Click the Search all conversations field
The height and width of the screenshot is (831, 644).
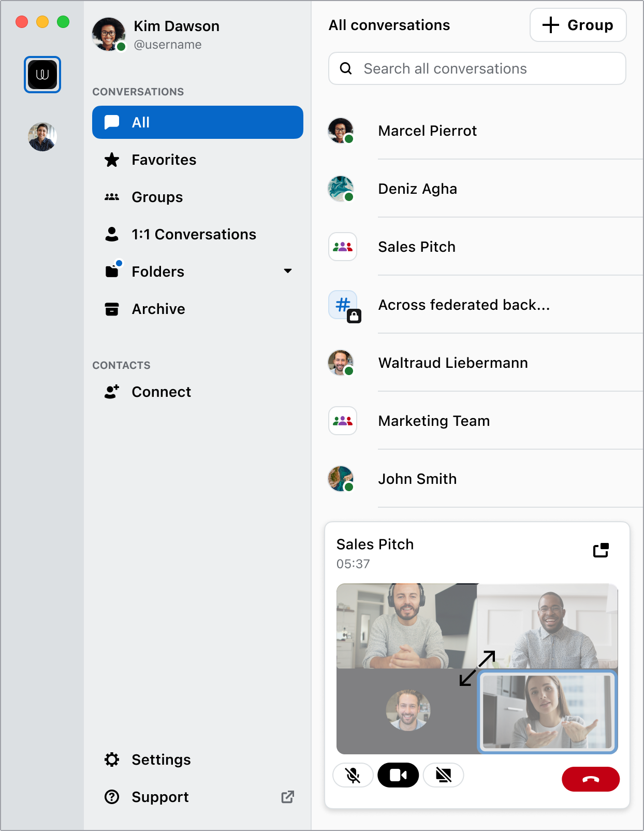(477, 68)
